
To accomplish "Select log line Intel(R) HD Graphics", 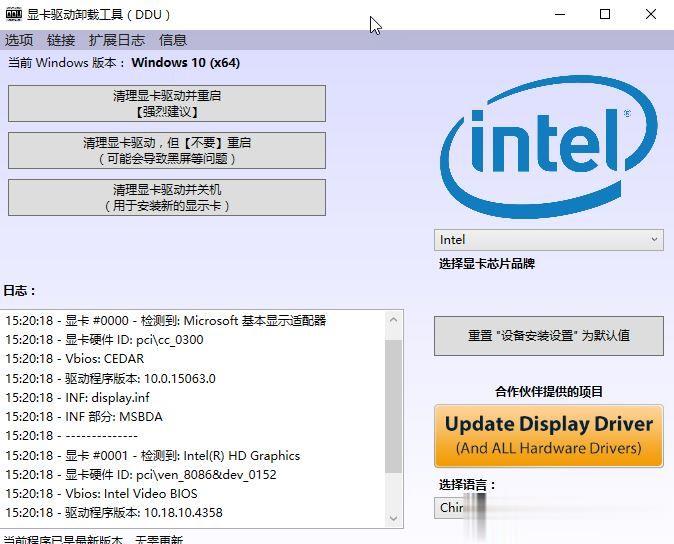I will pos(153,455).
